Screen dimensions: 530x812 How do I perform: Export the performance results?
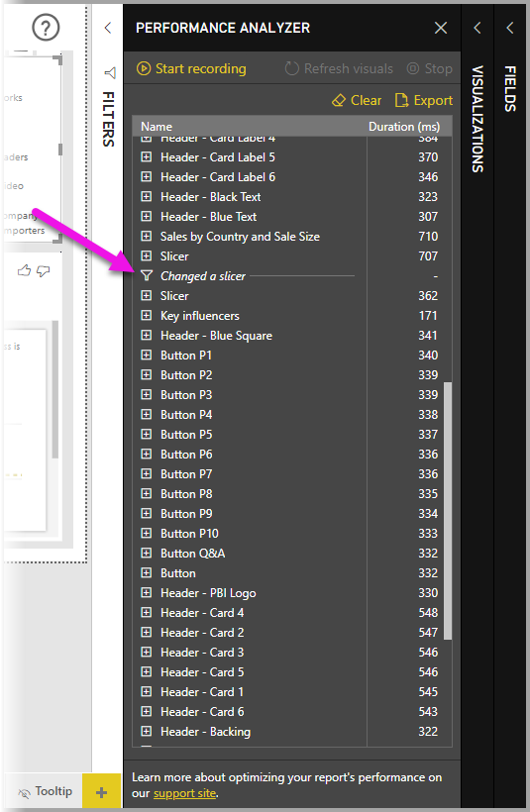(424, 100)
